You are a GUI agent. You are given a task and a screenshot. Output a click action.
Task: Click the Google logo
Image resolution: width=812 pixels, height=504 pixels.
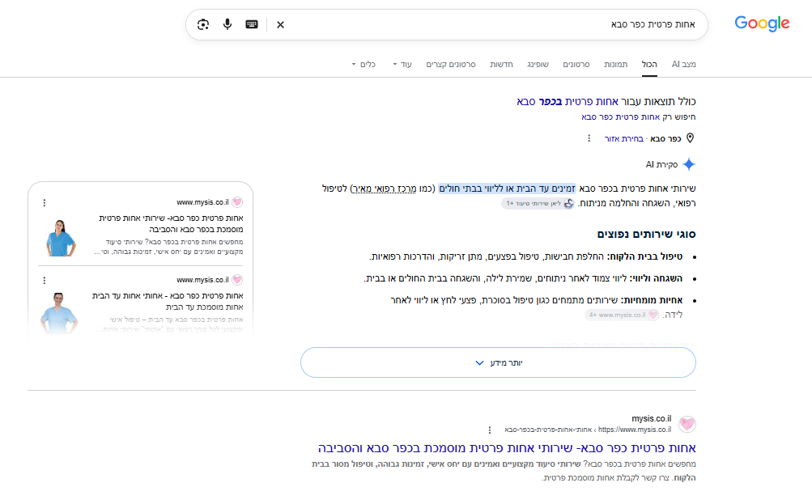tap(762, 23)
